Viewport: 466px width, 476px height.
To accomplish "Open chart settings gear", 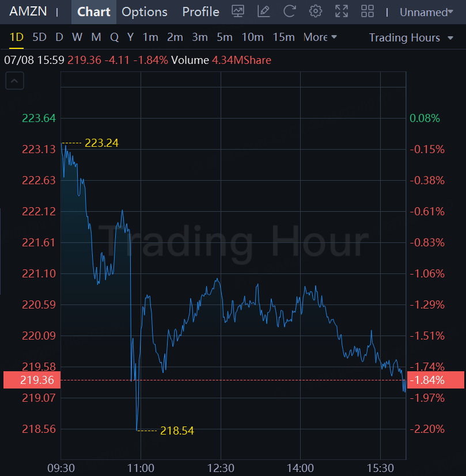I will pos(315,12).
